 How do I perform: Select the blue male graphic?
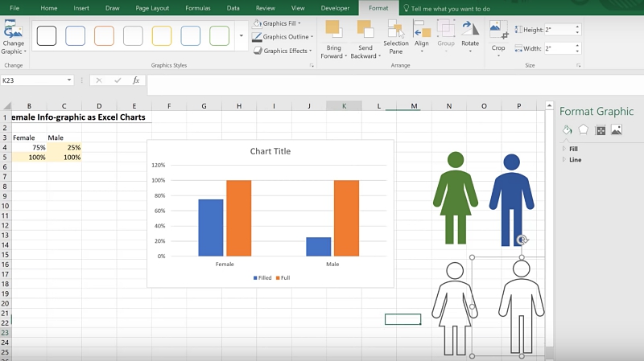tap(511, 199)
